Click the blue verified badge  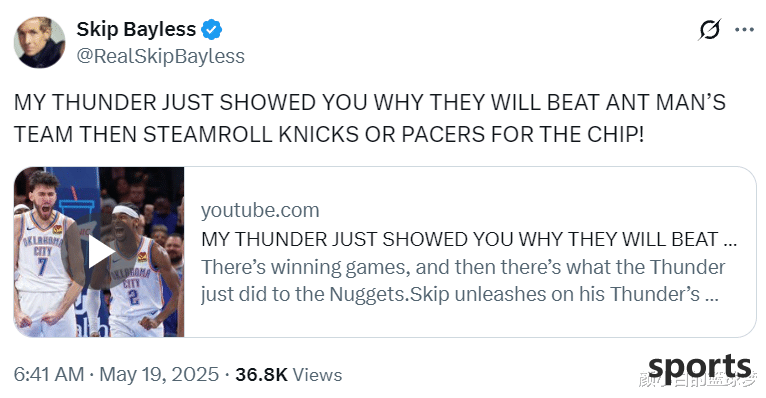[x=212, y=30]
